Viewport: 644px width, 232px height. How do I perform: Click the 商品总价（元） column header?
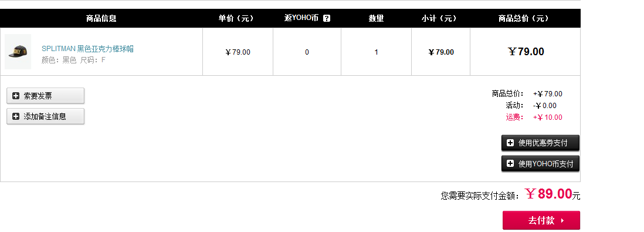click(x=524, y=18)
